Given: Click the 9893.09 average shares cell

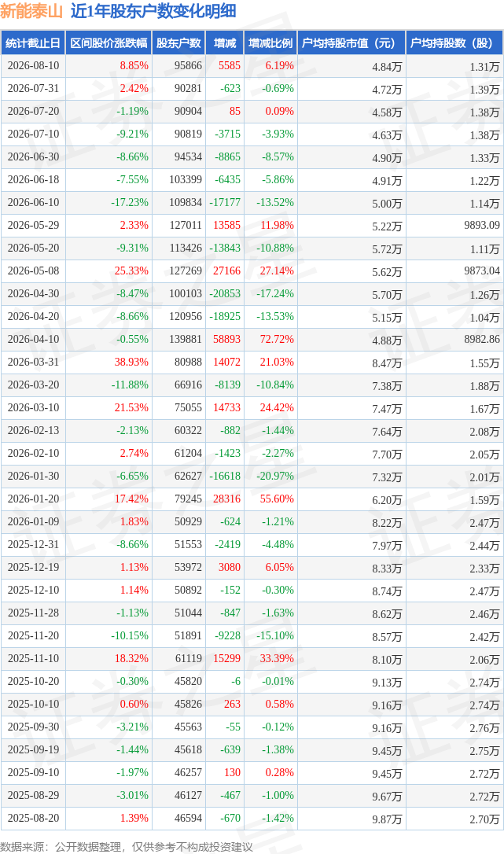Looking at the screenshot, I should coord(482,225).
